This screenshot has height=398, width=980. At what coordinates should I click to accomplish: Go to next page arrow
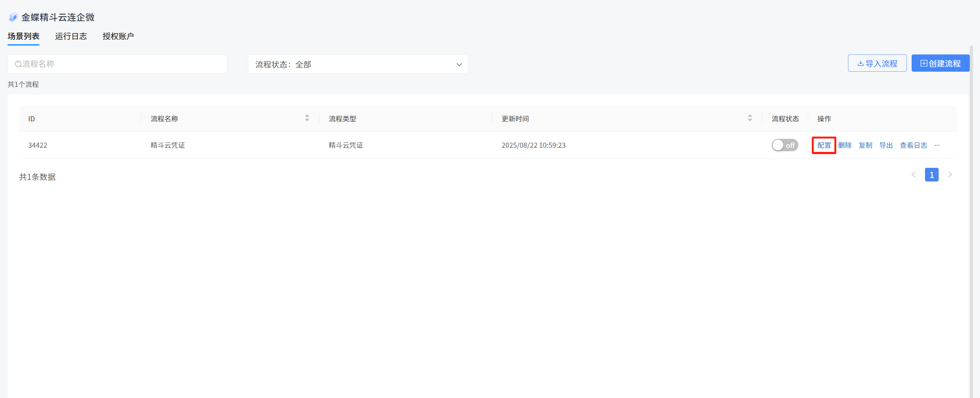950,175
